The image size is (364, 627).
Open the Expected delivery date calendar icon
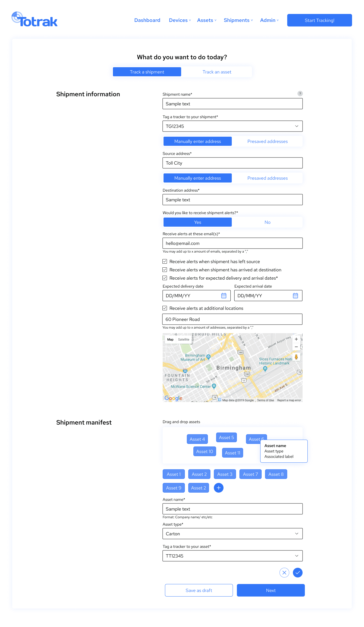pyautogui.click(x=224, y=296)
